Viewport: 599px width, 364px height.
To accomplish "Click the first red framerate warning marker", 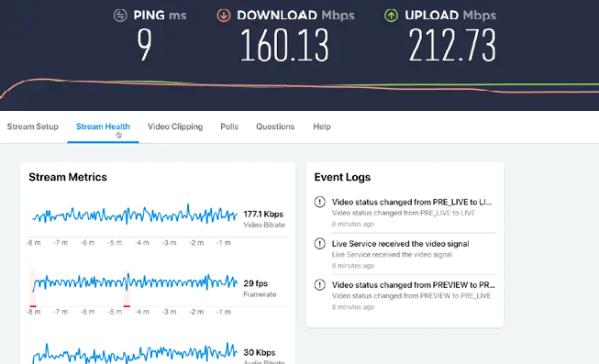I will coord(33,306).
